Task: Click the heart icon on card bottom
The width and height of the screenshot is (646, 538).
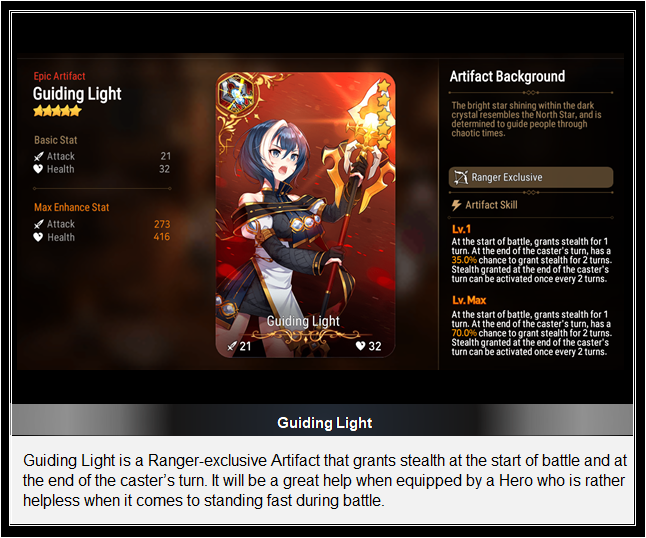Action: 360,346
